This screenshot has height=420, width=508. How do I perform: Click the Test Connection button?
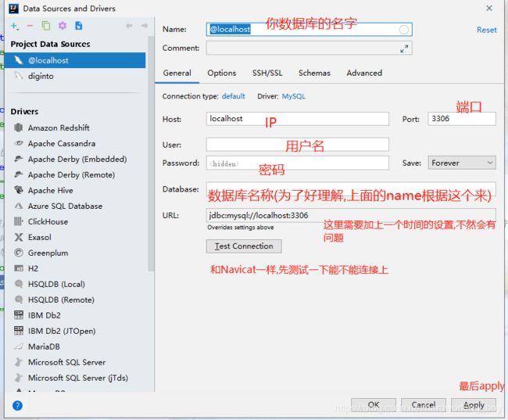244,246
